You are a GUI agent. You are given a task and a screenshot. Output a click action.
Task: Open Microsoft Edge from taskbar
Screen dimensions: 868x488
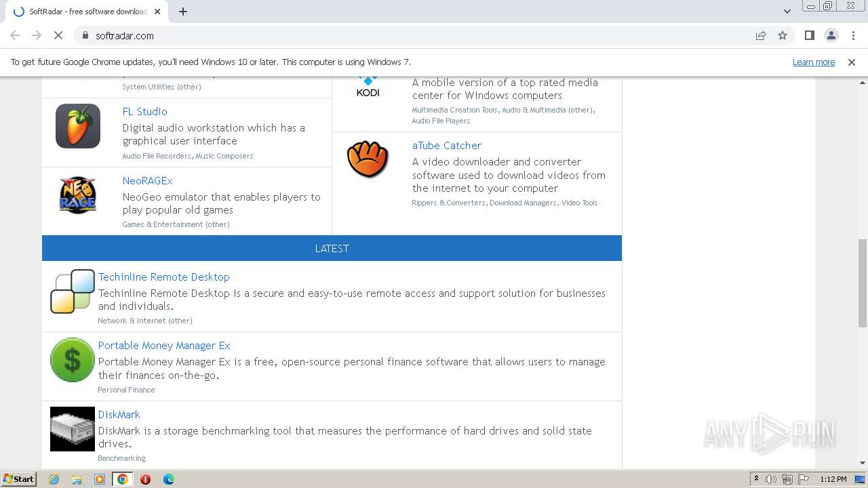(x=168, y=479)
